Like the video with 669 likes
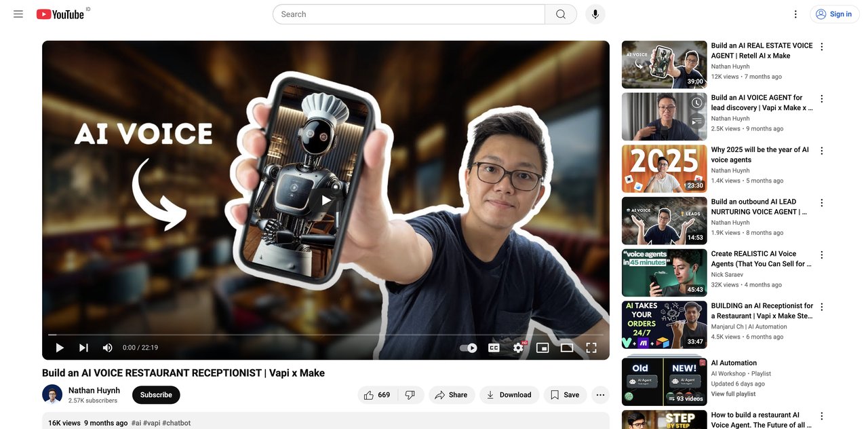The image size is (868, 429). click(376, 395)
